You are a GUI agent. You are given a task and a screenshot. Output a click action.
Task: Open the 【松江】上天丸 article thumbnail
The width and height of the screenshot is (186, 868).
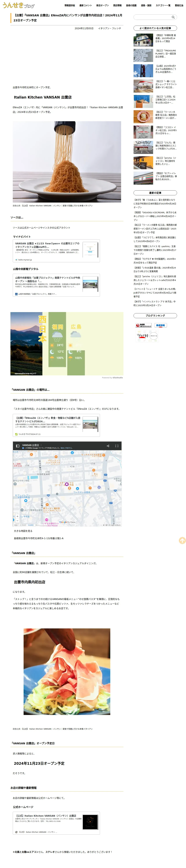click(143, 102)
